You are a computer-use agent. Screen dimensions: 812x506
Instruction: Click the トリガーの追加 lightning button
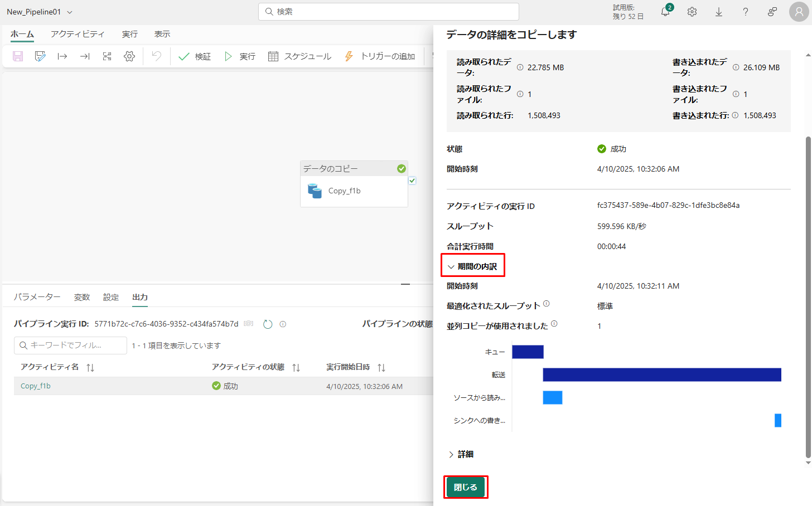[x=380, y=56]
